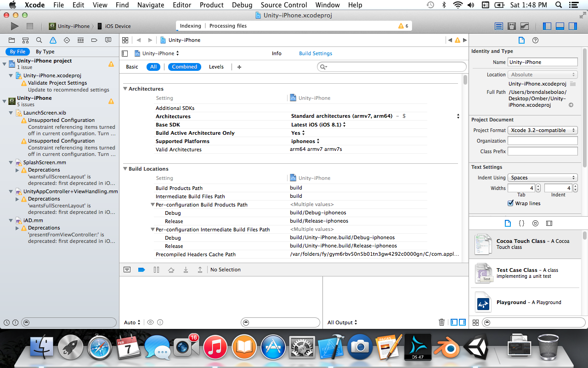Click the Stop button in Xcode toolbar
This screenshot has height=368, width=588.
[x=30, y=26]
